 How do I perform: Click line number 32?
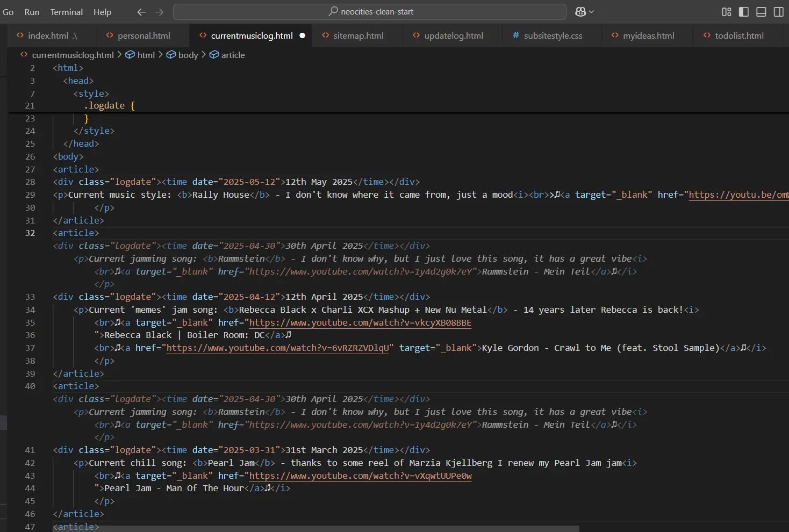click(x=30, y=233)
